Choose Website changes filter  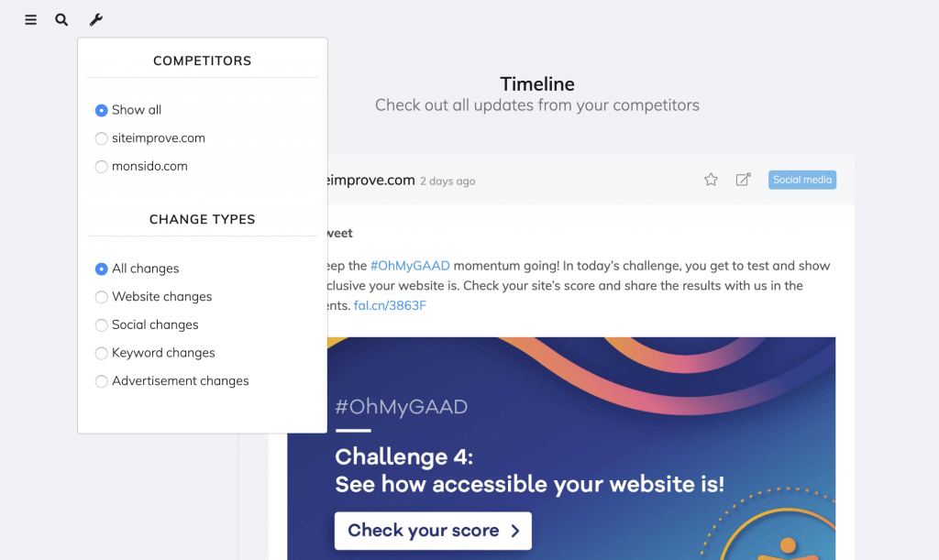[x=101, y=297]
